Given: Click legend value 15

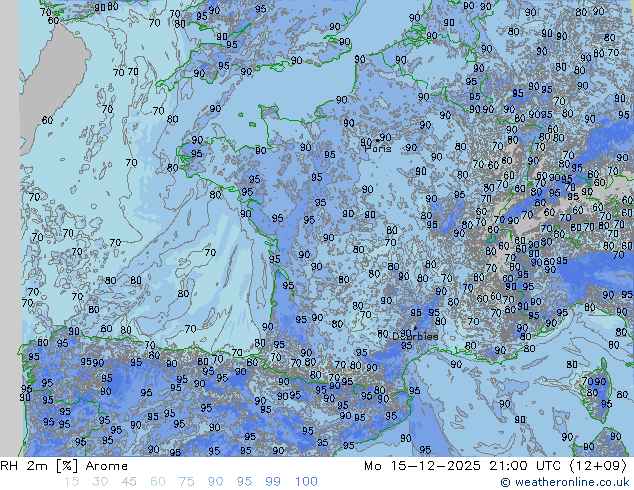Looking at the screenshot, I should click(x=71, y=482).
